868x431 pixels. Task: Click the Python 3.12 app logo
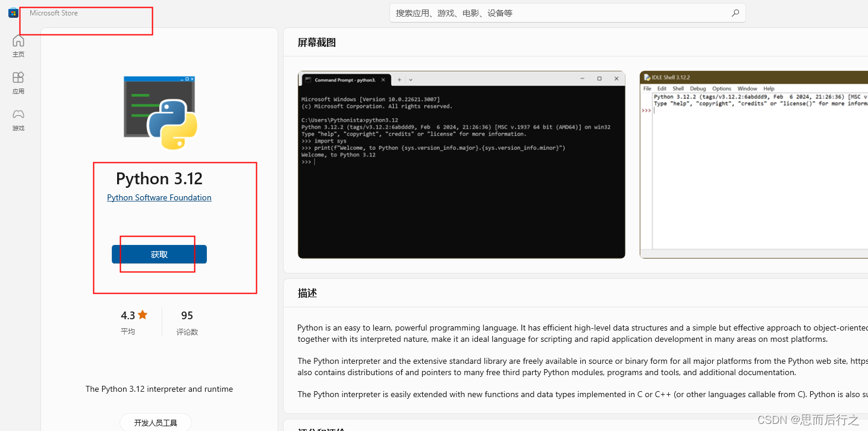tap(159, 112)
